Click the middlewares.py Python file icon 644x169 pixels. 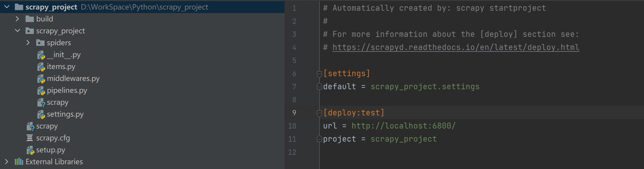41,79
